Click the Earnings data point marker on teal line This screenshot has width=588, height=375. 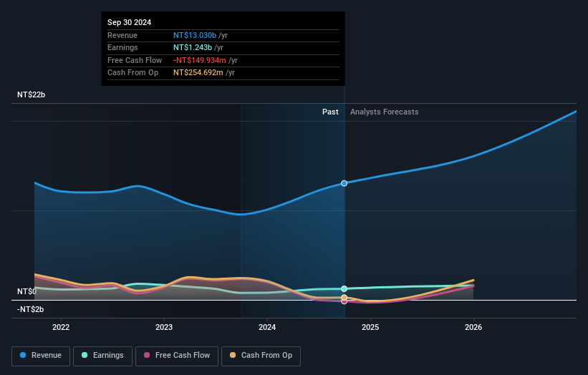click(x=344, y=288)
